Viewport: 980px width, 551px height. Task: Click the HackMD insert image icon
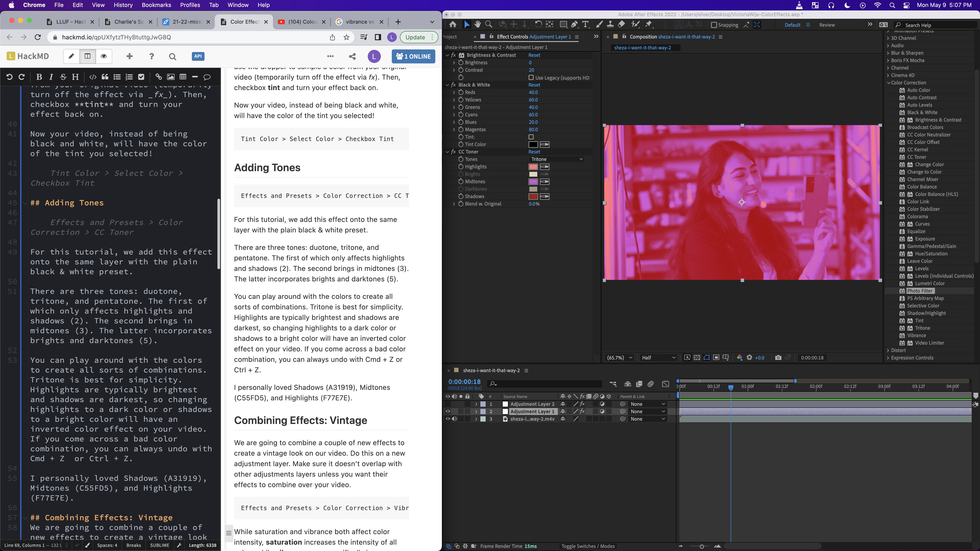tap(171, 77)
